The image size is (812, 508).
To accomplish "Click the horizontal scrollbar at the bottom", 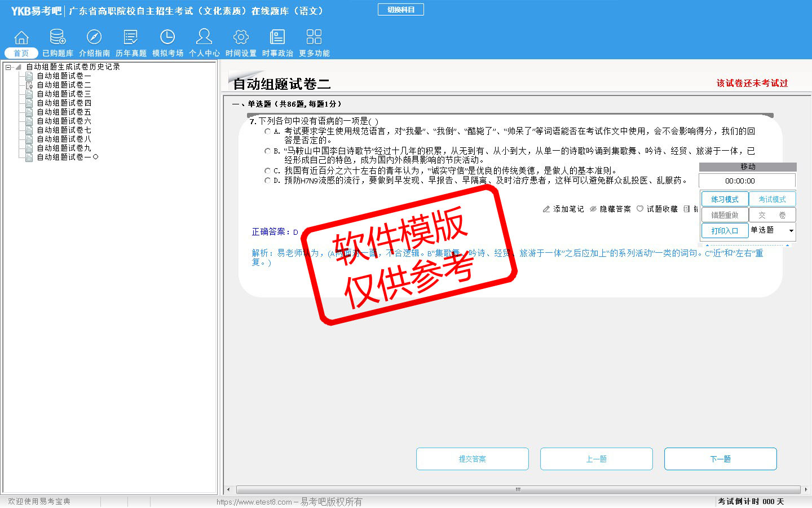I will [x=518, y=489].
